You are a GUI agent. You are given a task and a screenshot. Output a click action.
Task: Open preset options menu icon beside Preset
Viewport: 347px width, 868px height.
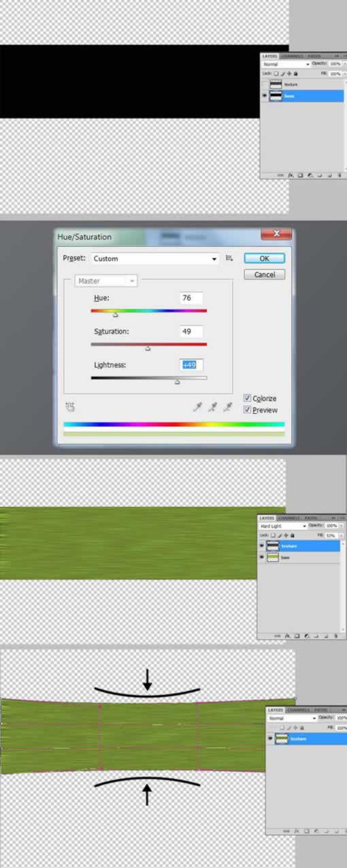tap(229, 258)
